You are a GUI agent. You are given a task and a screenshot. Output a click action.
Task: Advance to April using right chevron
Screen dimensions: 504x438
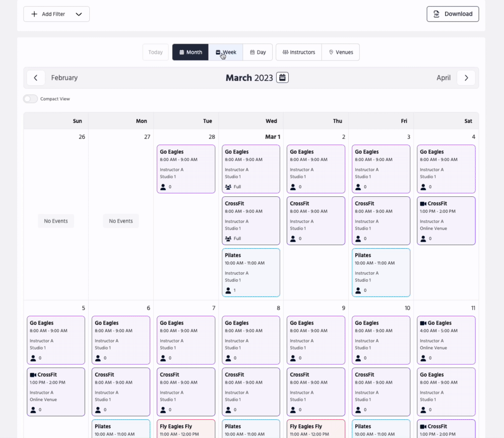click(466, 78)
